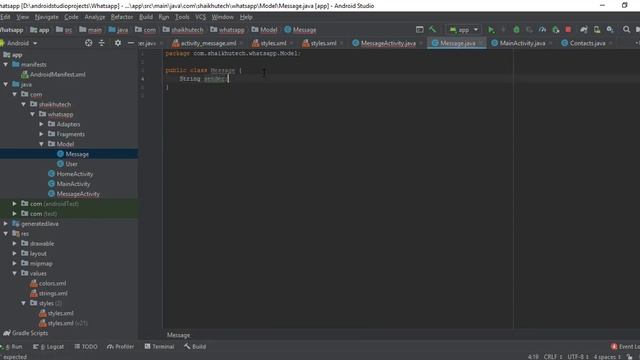Click the Model breadcrumb in navigation bar
Screen dimensions: 640x360
point(264,30)
